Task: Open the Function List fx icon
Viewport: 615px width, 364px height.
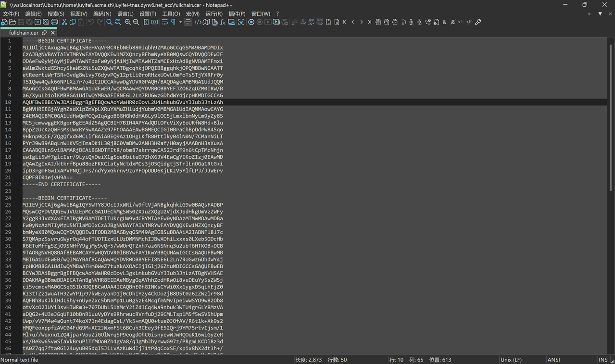Action: click(223, 22)
